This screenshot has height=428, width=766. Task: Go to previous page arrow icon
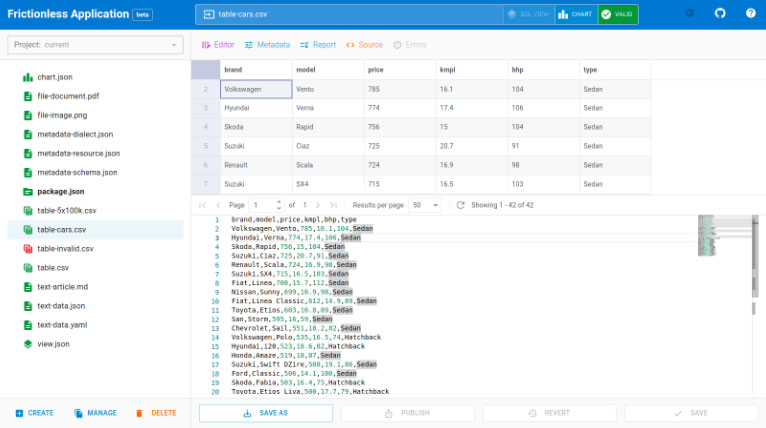(x=218, y=205)
